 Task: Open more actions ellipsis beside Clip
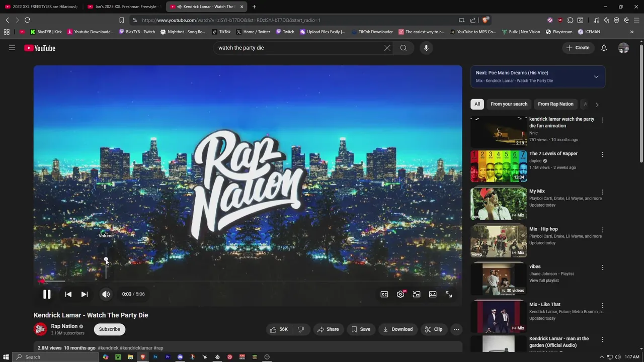[x=456, y=329]
